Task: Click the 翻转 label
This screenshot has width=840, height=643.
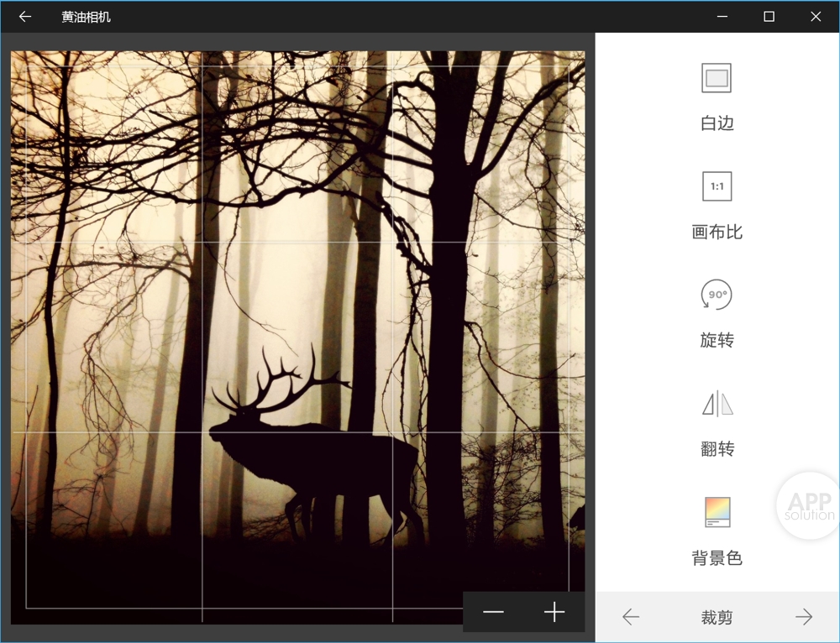Action: [717, 448]
